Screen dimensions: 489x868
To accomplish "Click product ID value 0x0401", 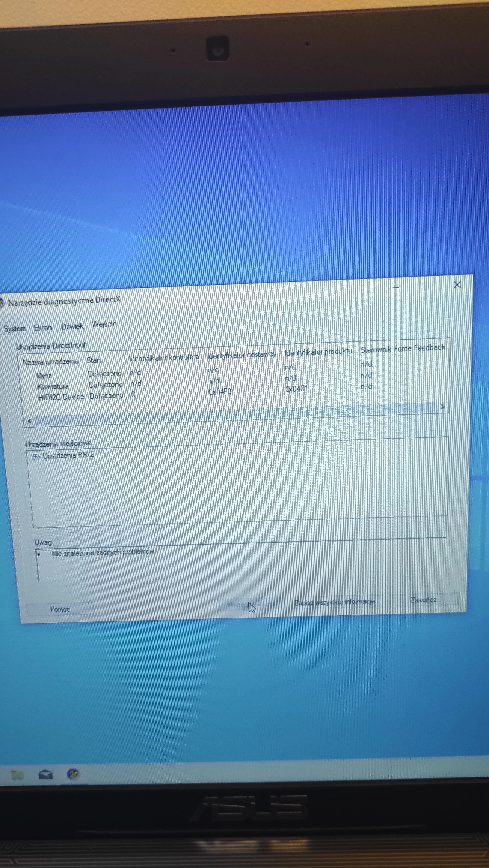I will point(297,389).
